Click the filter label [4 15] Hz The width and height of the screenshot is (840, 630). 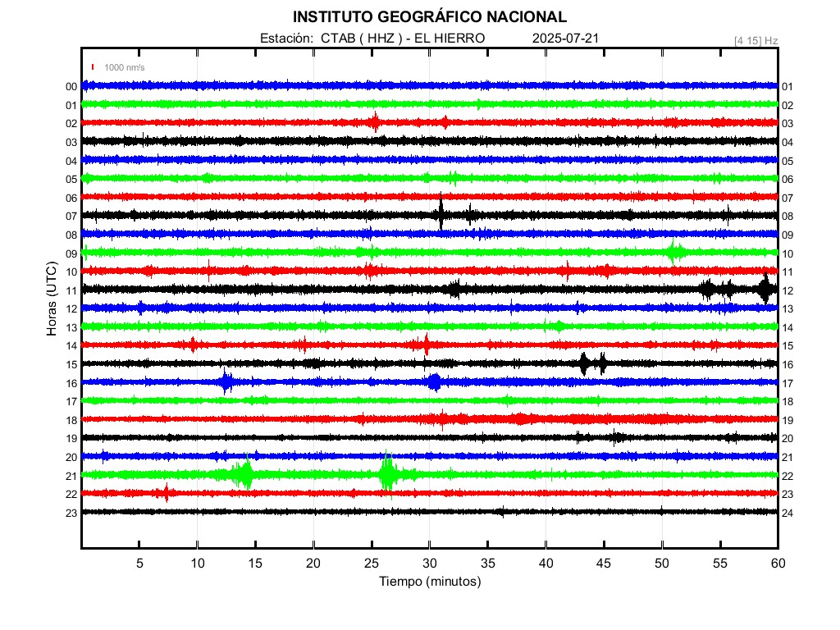[x=756, y=41]
